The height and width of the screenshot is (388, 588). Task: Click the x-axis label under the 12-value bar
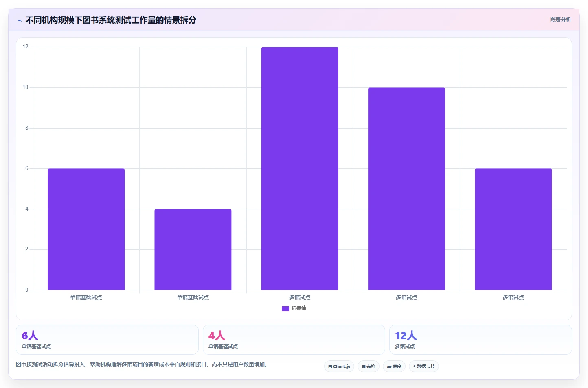[x=300, y=298]
